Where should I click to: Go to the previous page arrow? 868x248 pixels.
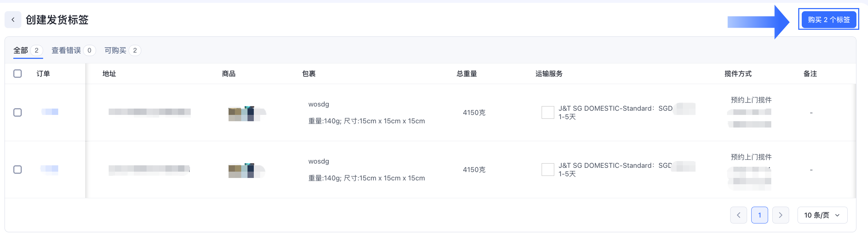pos(738,215)
